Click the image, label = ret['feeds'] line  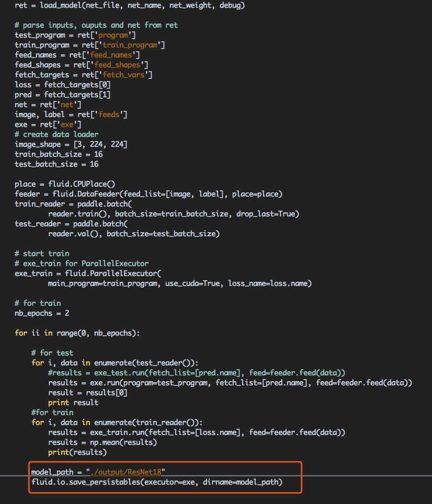[71, 114]
